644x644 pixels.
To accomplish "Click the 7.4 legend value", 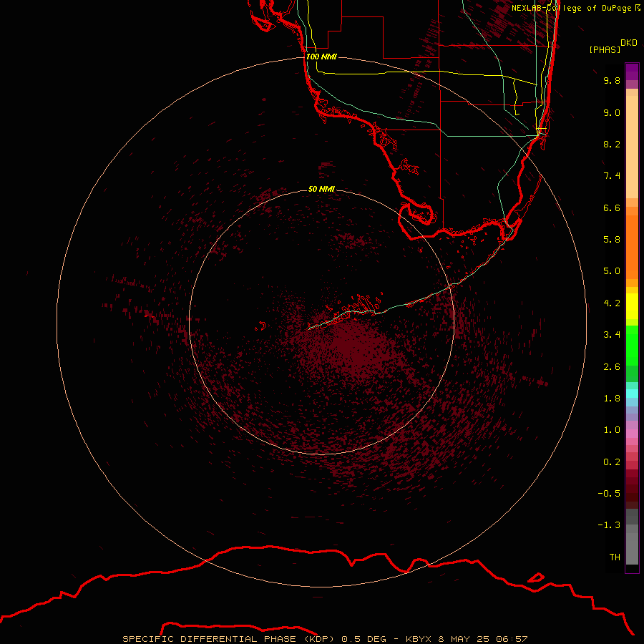I will (x=612, y=176).
